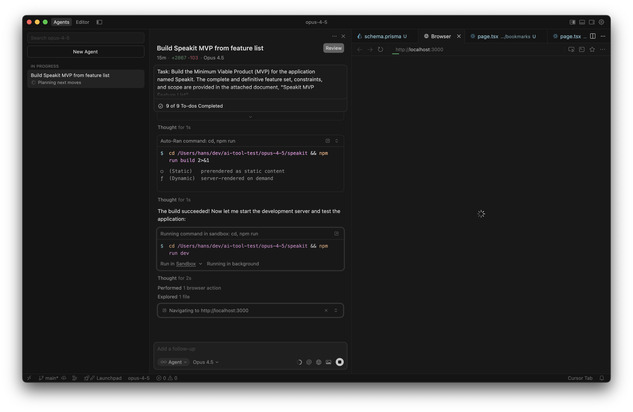Cancel the Navigating to localhost:3000 action
633x412 pixels.
pos(326,311)
